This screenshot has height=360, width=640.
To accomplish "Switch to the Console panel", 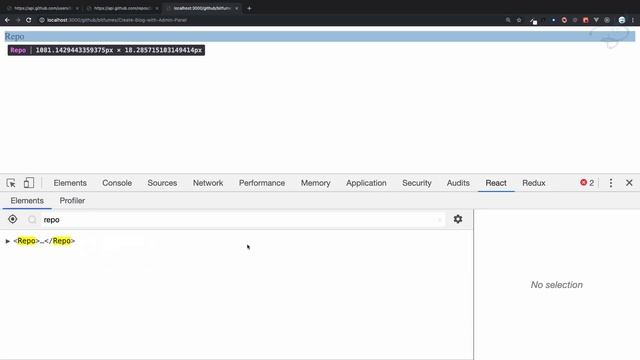I will (x=117, y=183).
